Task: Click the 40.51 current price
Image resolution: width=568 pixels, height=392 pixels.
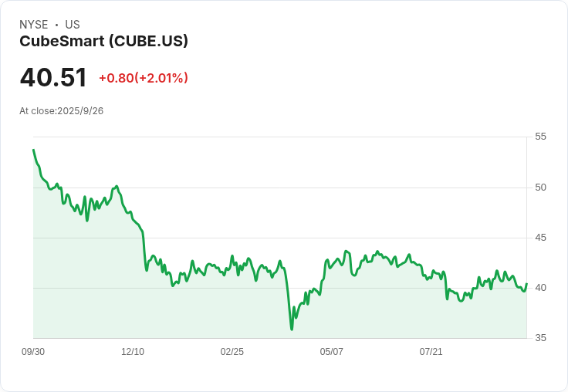Action: pyautogui.click(x=53, y=78)
